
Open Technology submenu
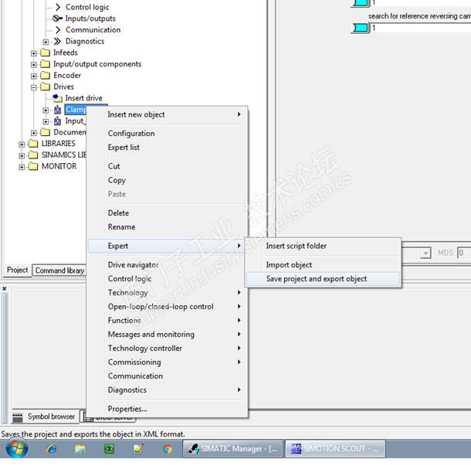[168, 293]
